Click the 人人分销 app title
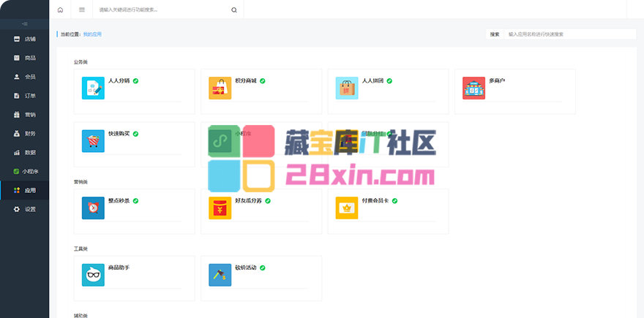The height and width of the screenshot is (318, 644). tap(119, 81)
